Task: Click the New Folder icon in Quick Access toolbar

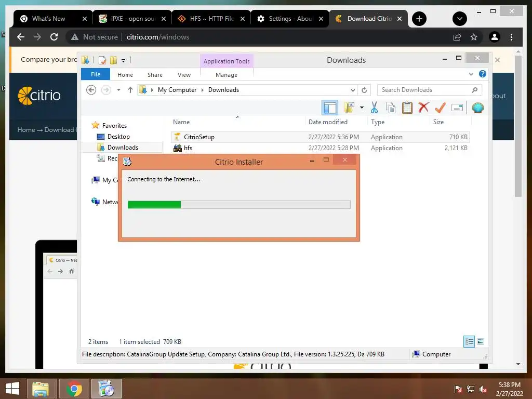Action: (x=113, y=60)
